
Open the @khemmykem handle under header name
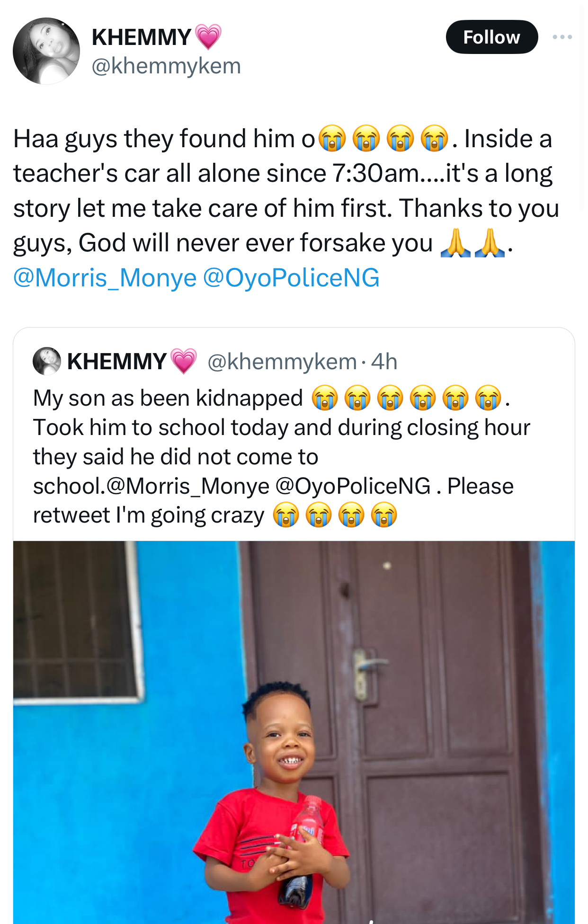tap(166, 66)
